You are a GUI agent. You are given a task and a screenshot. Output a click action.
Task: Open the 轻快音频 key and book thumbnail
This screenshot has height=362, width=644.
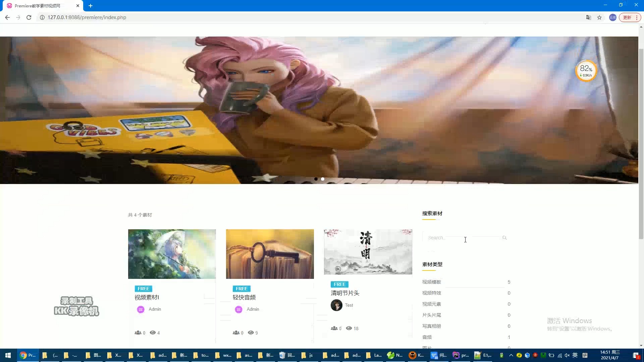[x=270, y=254]
